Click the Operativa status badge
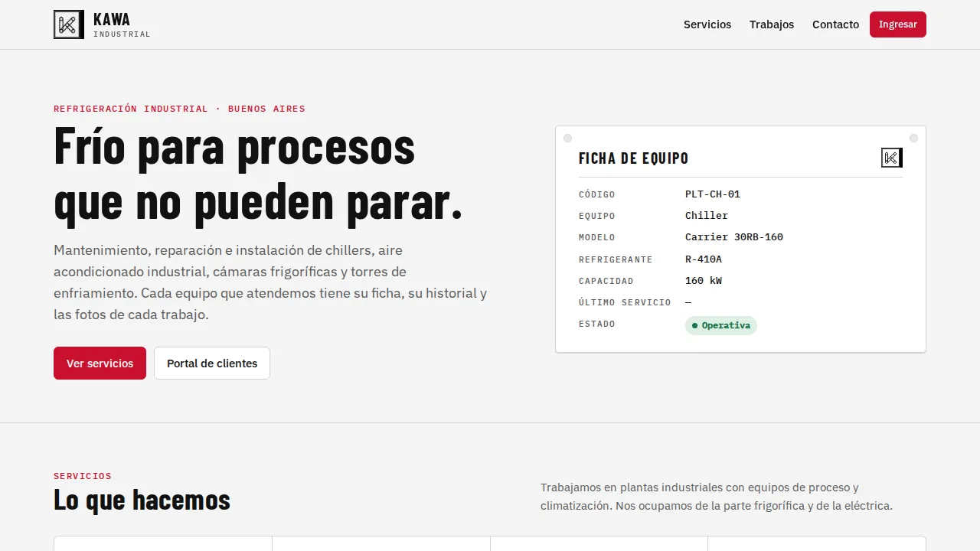 tap(721, 325)
